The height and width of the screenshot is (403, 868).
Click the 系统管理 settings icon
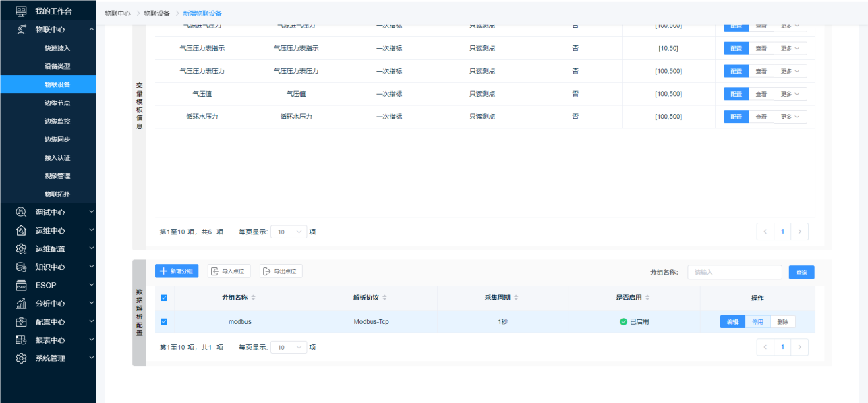tap(21, 358)
